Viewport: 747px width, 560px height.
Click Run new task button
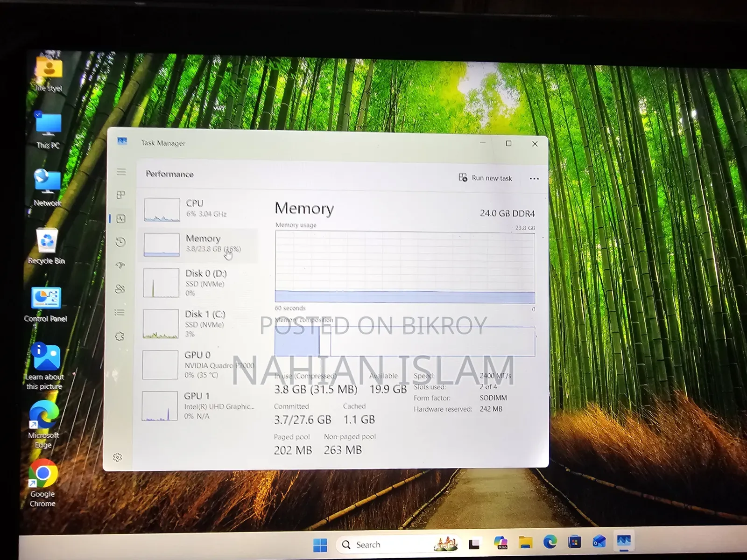tap(486, 178)
